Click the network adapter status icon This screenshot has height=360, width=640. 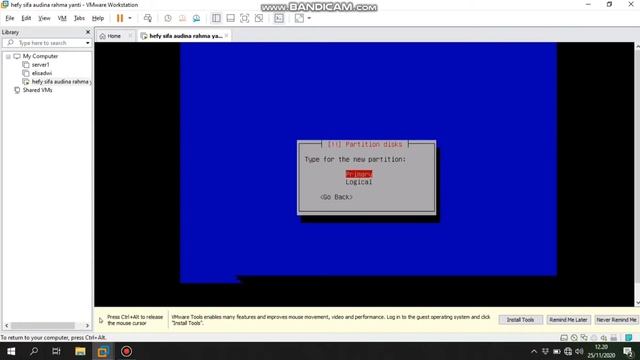click(584, 338)
